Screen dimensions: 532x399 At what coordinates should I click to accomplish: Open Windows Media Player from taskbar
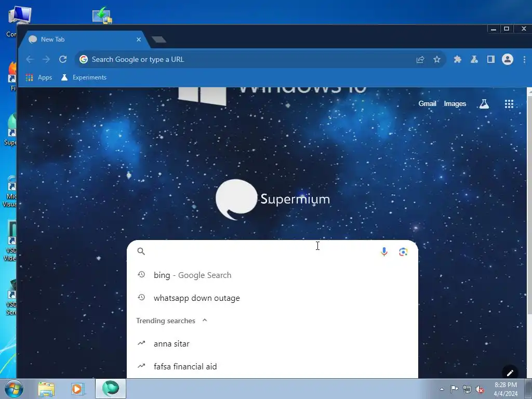[77, 389]
